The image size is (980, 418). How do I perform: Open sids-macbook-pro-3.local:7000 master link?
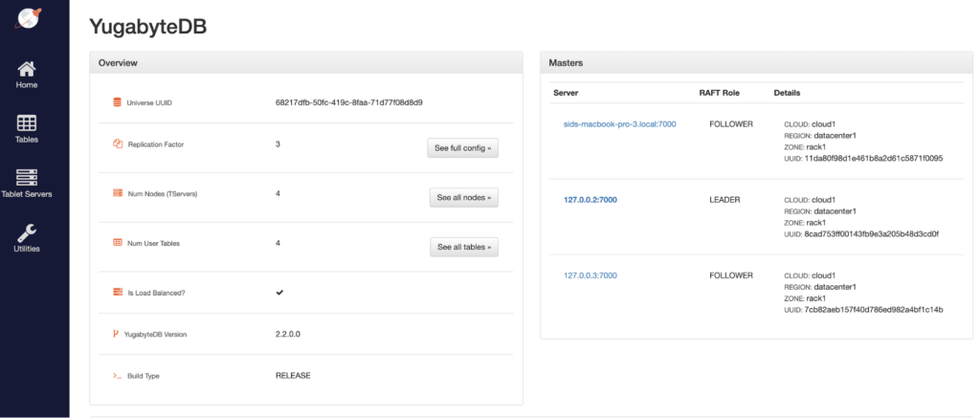point(619,124)
